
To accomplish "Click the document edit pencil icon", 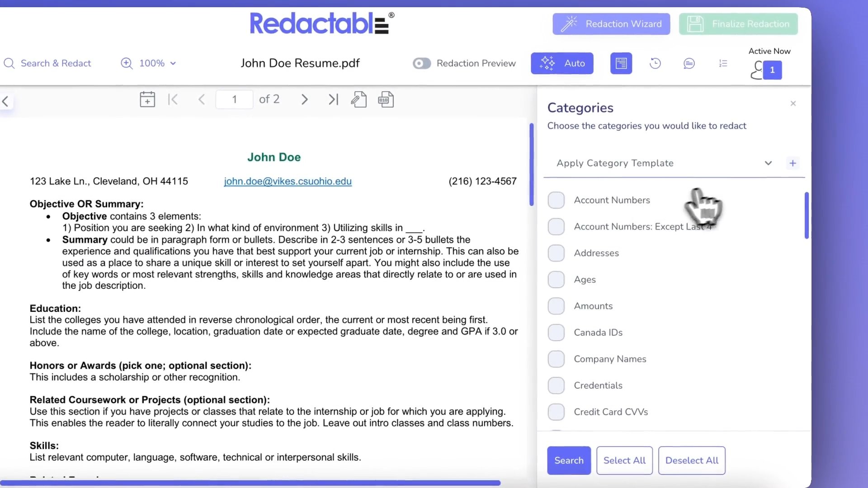I will (359, 99).
